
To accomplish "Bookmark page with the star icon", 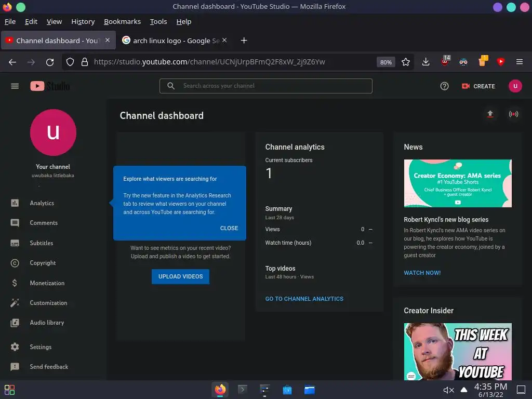I will click(405, 62).
